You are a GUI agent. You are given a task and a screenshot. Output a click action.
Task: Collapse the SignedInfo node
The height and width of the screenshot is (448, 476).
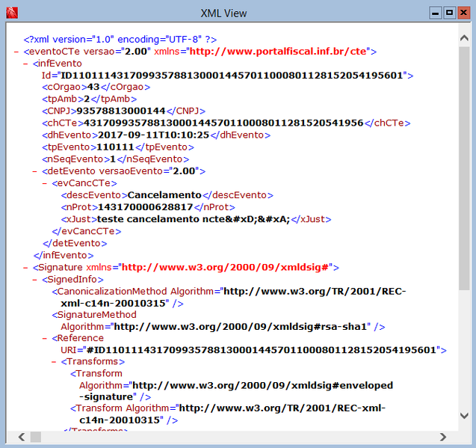click(x=34, y=280)
